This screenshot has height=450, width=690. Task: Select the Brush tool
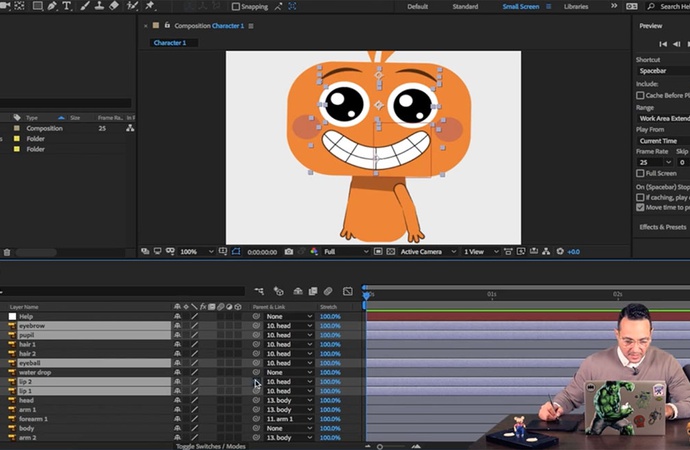click(x=85, y=6)
